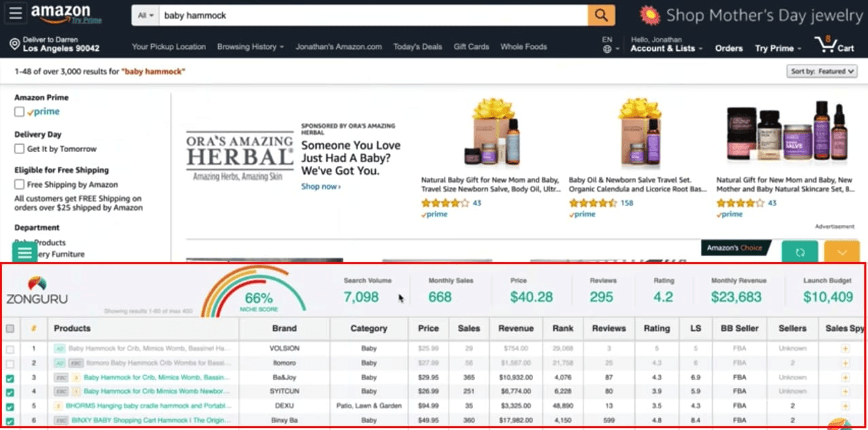Open the All departments search dropdown
Image resolution: width=868 pixels, height=430 pixels.
pos(145,15)
